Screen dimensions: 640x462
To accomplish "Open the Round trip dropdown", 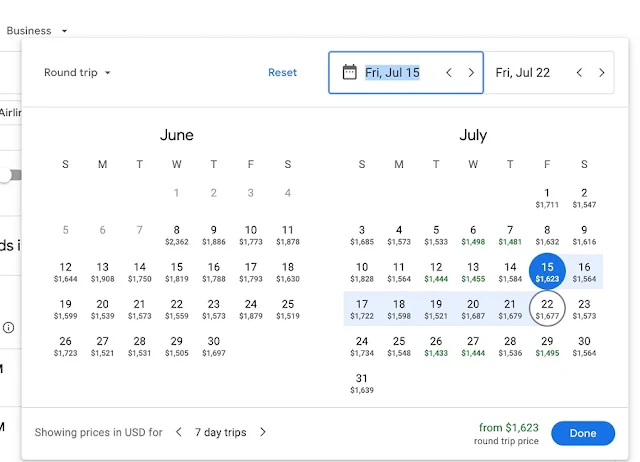I will coord(78,72).
